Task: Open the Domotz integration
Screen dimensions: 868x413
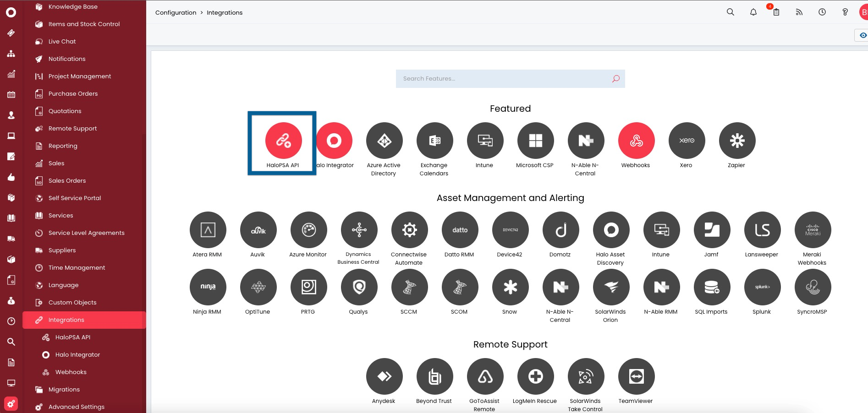Action: pyautogui.click(x=560, y=230)
